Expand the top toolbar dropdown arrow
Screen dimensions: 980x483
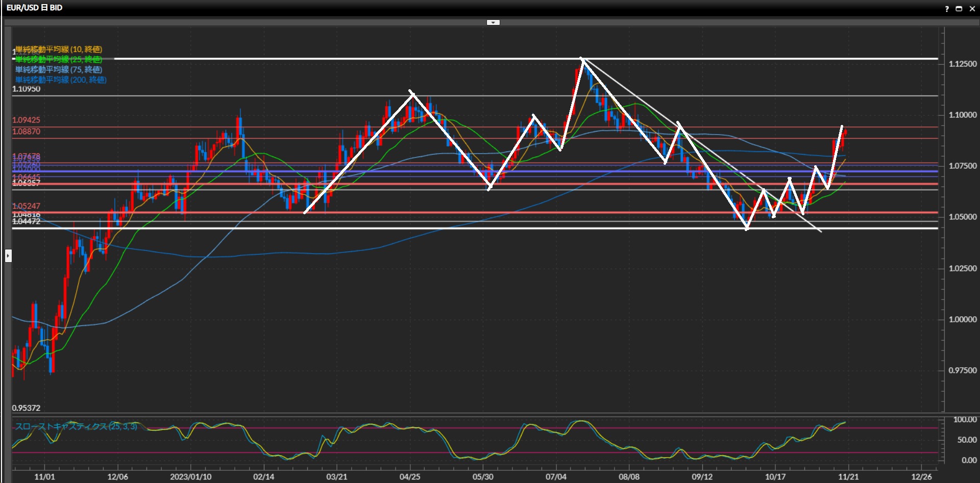point(493,22)
